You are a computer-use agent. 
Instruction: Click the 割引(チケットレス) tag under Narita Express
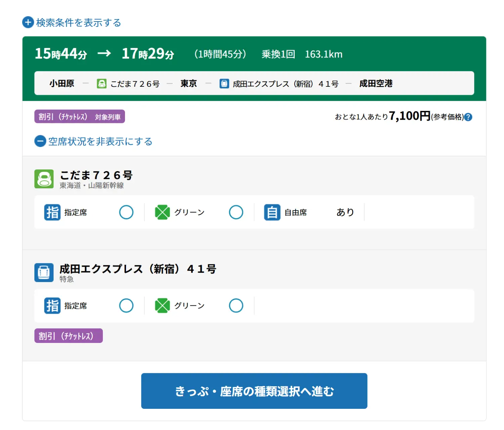coord(69,336)
